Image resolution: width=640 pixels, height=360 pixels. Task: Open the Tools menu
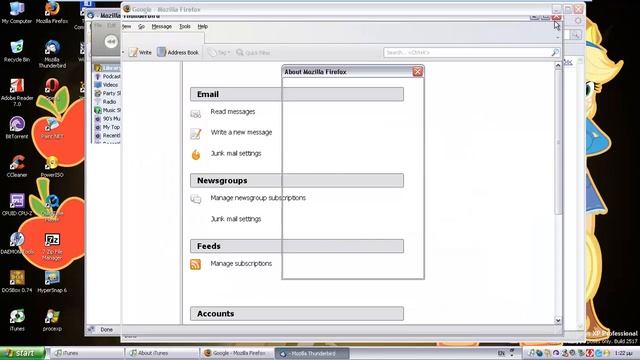184,26
